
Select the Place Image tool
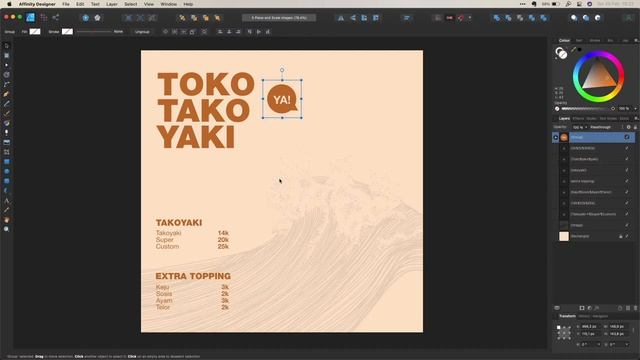coord(7,142)
